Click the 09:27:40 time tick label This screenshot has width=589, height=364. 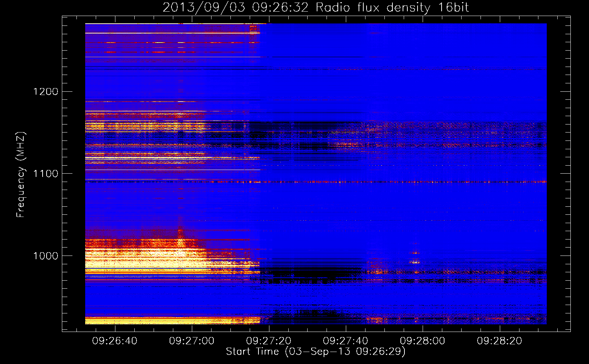345,341
